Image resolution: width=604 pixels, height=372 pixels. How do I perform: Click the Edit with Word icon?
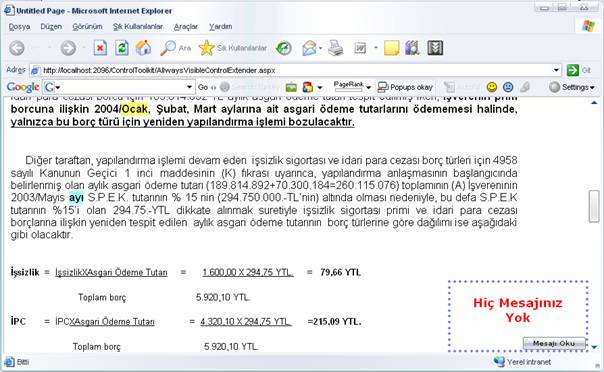tap(360, 49)
